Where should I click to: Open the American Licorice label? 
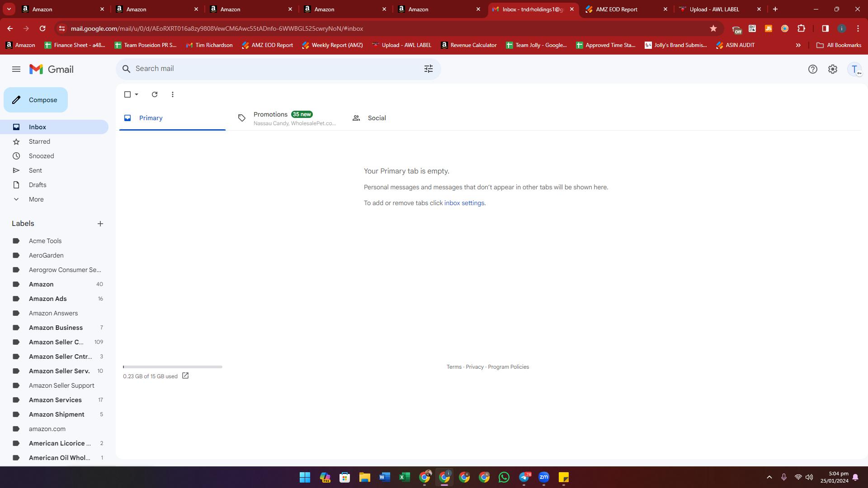click(x=54, y=443)
